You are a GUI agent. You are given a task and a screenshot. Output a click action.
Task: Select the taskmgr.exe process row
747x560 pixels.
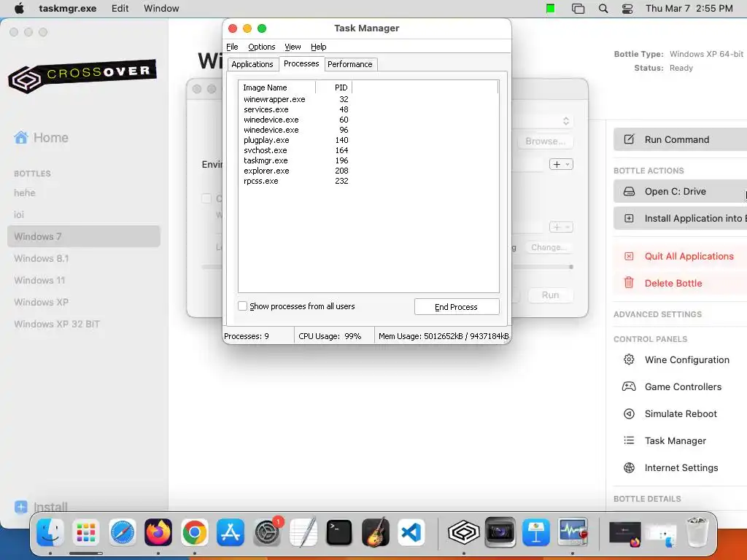pyautogui.click(x=296, y=160)
